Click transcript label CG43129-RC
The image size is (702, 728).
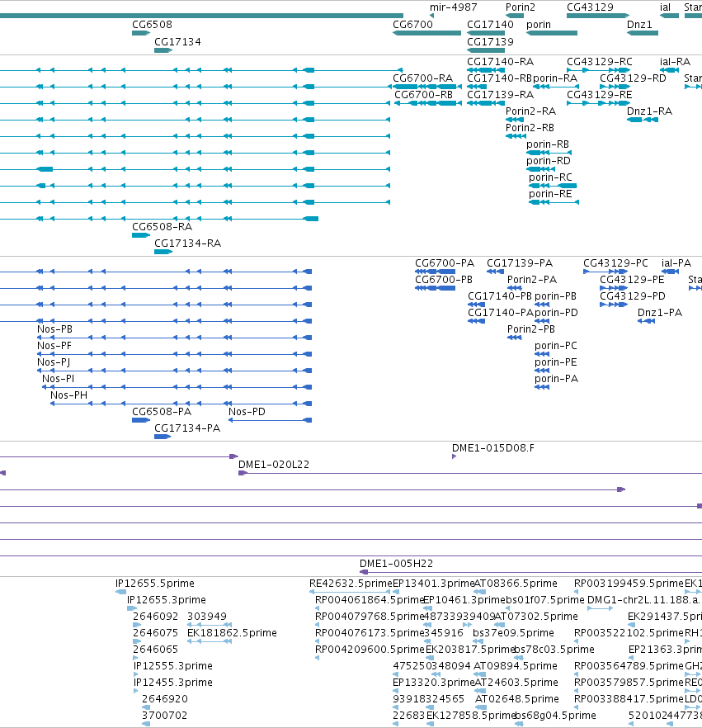coord(600,62)
